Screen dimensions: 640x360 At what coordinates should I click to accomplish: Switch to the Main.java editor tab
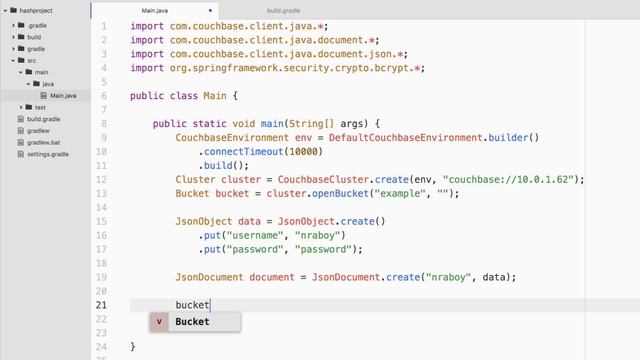pos(155,11)
